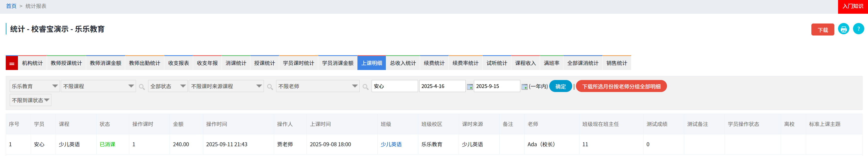The height and width of the screenshot is (156, 868).
Task: Expand the 不限课时来源课程 dropdown
Action: tap(226, 86)
